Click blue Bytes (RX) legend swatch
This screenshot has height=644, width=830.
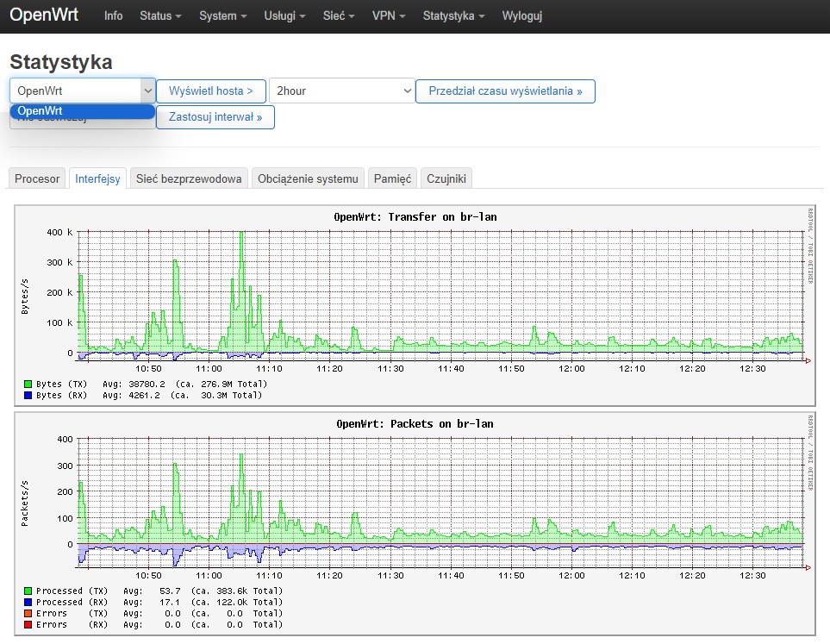[28, 395]
